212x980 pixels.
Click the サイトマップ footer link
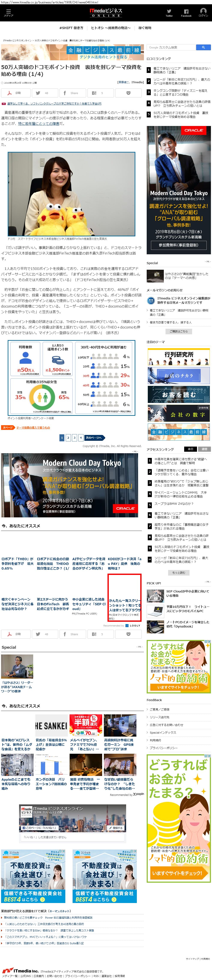192,959
